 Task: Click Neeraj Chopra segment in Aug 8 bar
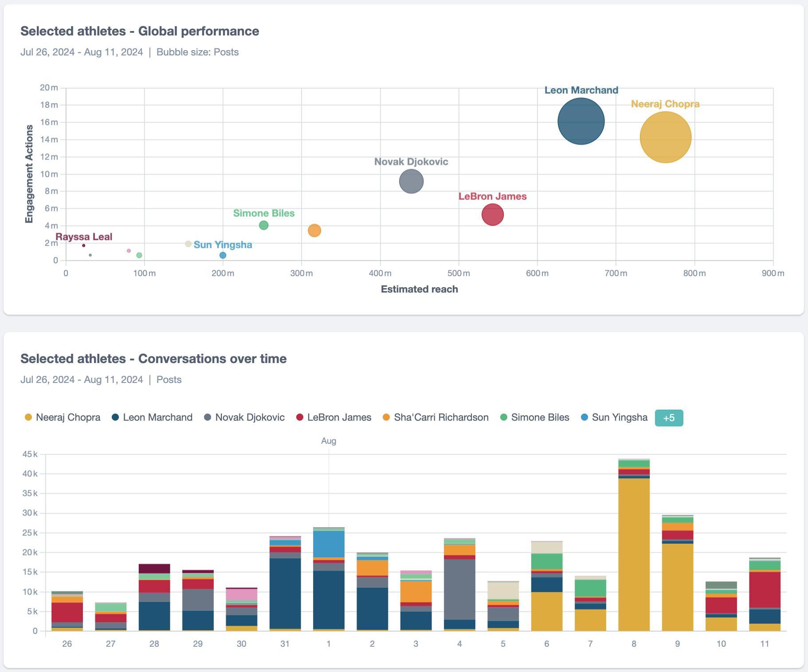tap(634, 555)
